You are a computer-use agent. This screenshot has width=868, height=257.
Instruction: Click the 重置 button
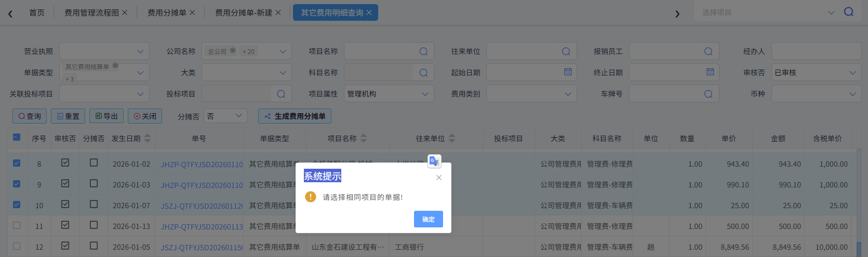(68, 116)
